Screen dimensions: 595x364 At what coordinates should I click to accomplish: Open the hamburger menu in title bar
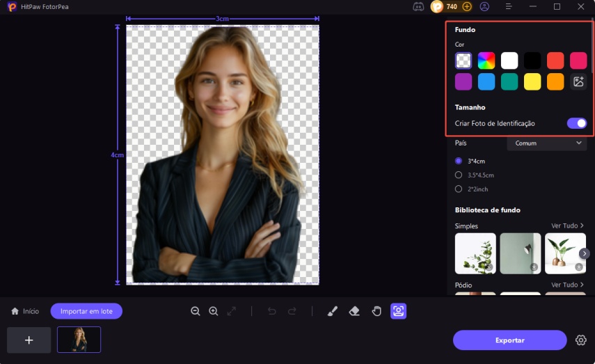pyautogui.click(x=509, y=6)
